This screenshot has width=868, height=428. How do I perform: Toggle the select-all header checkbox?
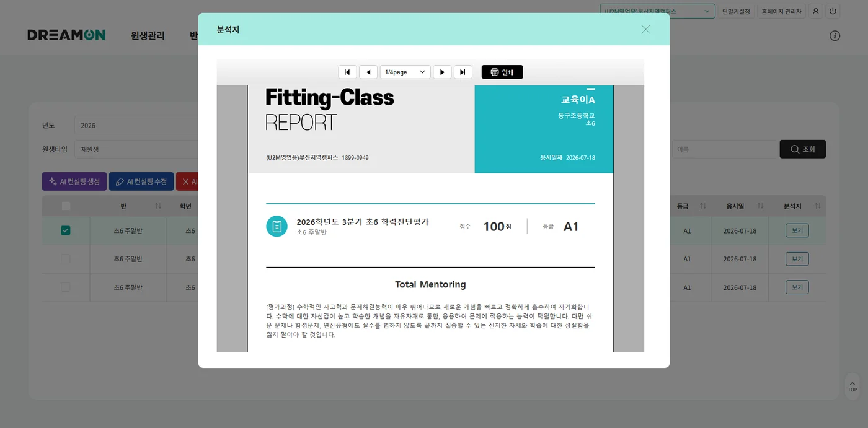66,206
